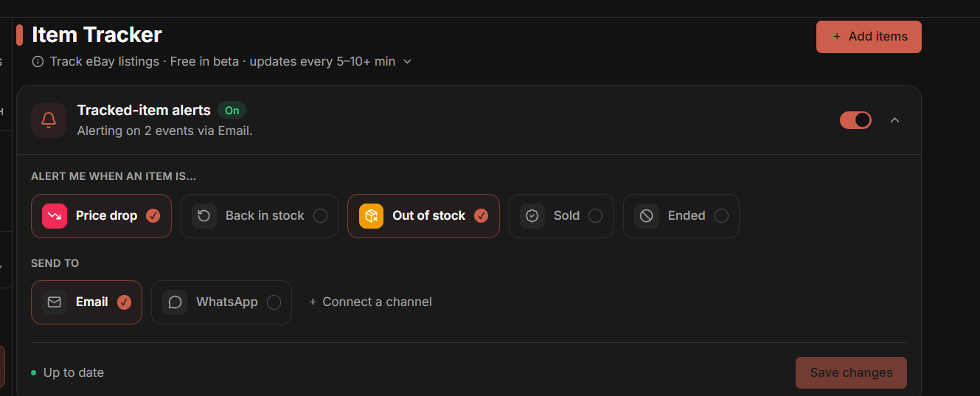The height and width of the screenshot is (396, 980).
Task: Click the Tracked-item alerts title text
Action: click(144, 111)
